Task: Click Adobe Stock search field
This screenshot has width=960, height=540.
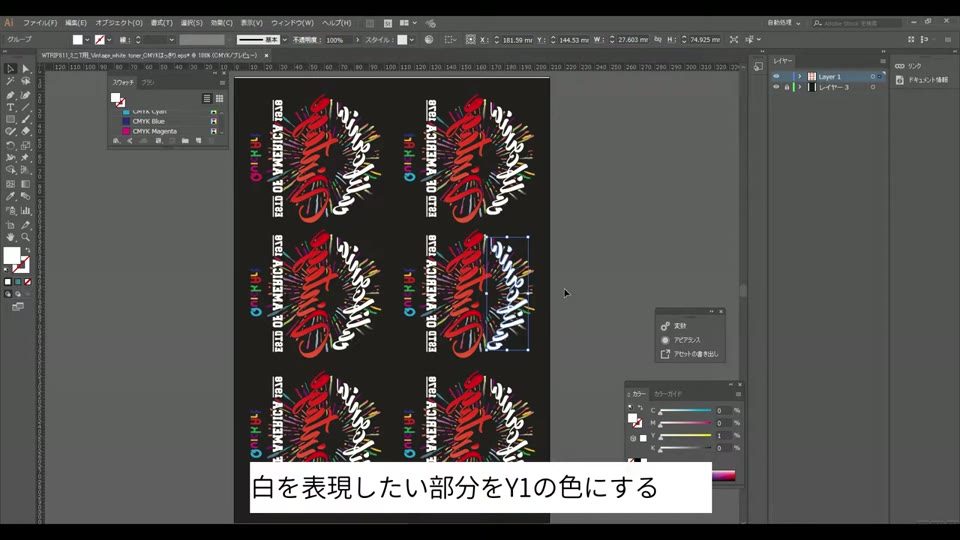Action: [x=857, y=23]
